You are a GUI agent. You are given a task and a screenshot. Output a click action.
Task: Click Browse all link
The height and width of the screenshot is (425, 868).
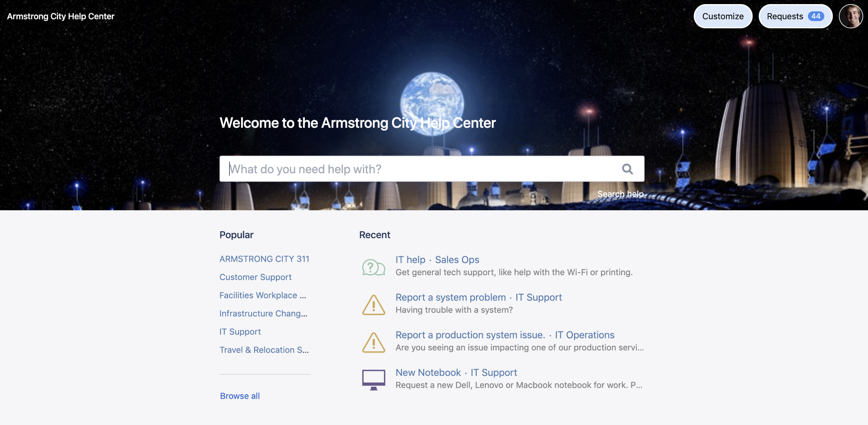[x=240, y=396]
